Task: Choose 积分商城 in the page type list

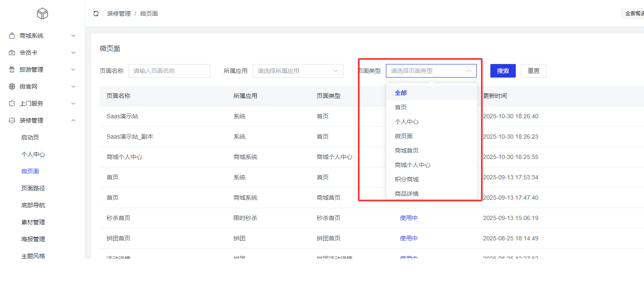Action: tap(407, 179)
